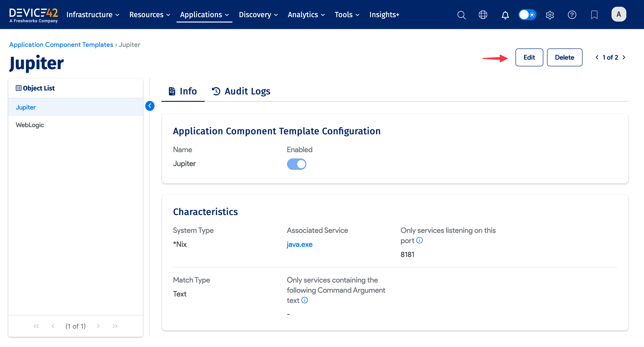Toggle the dark mode switch
644x347 pixels.
pos(528,15)
